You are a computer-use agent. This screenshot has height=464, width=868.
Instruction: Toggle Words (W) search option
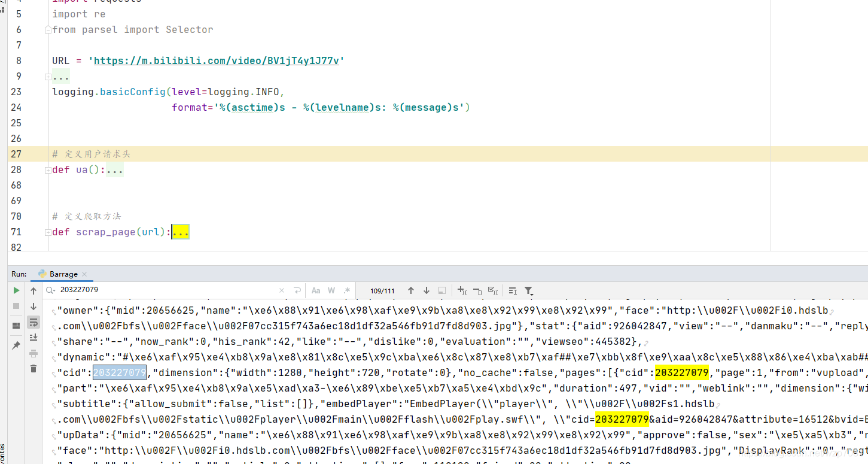[331, 290]
